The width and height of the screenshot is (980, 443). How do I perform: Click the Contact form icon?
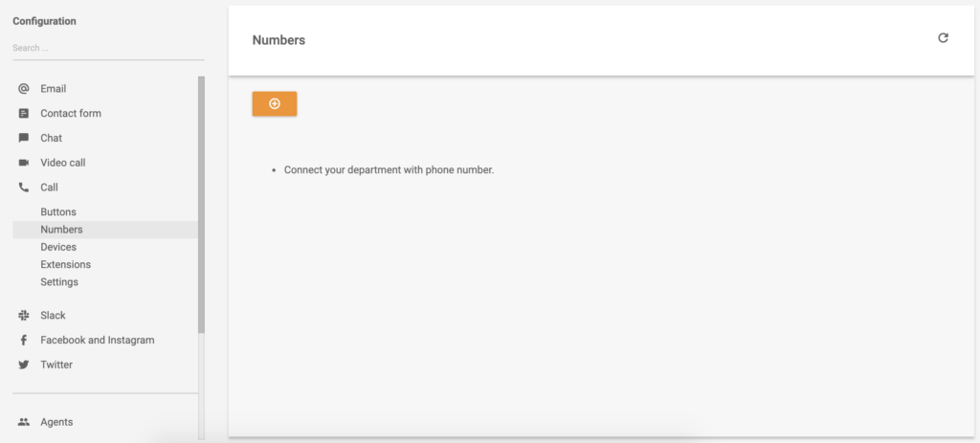coord(24,114)
